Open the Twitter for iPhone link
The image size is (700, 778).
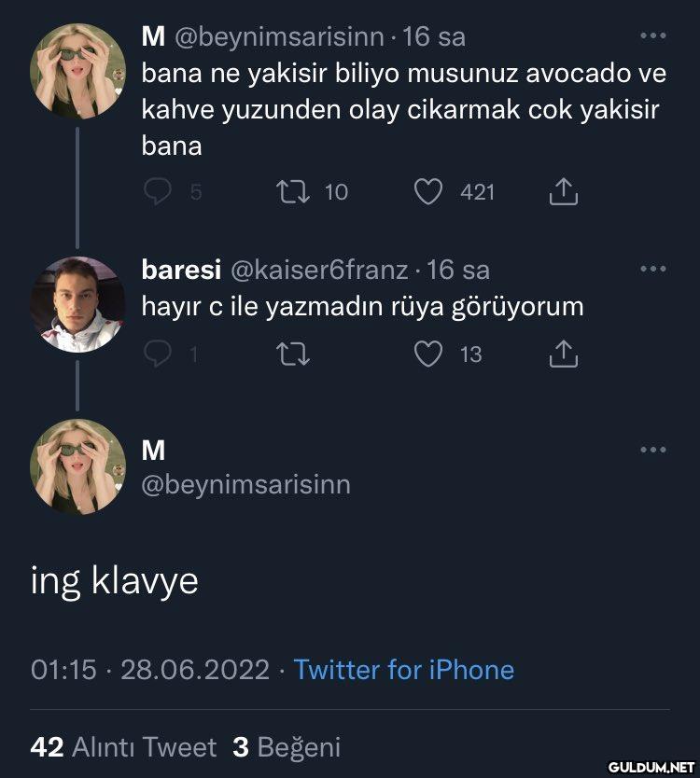403,670
